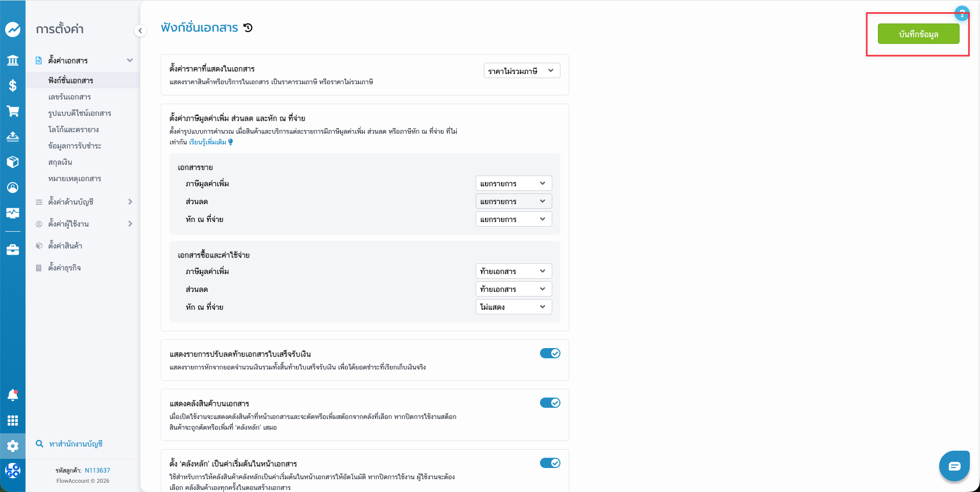Click the bank building sidebar icon
980x492 pixels.
13,61
